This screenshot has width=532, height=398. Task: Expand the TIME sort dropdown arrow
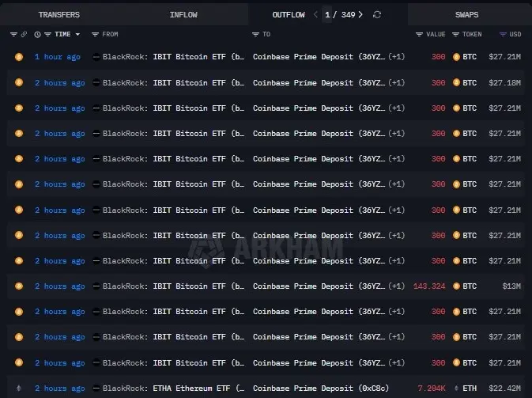tap(77, 34)
